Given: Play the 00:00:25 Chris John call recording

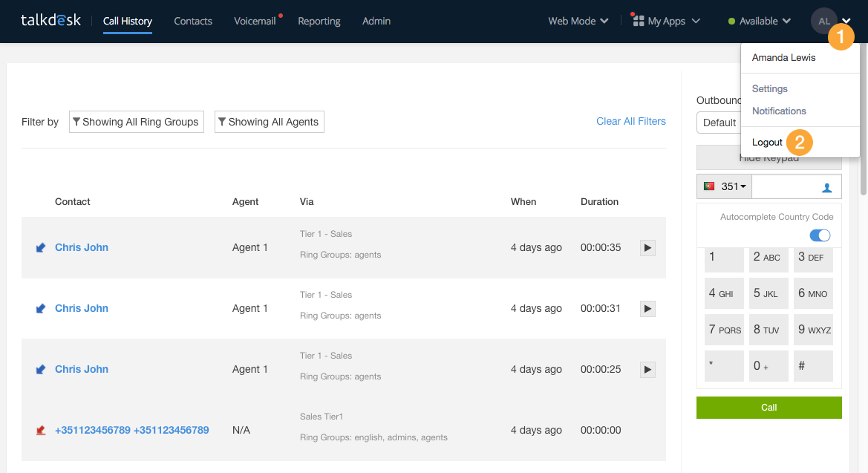Looking at the screenshot, I should click(647, 370).
